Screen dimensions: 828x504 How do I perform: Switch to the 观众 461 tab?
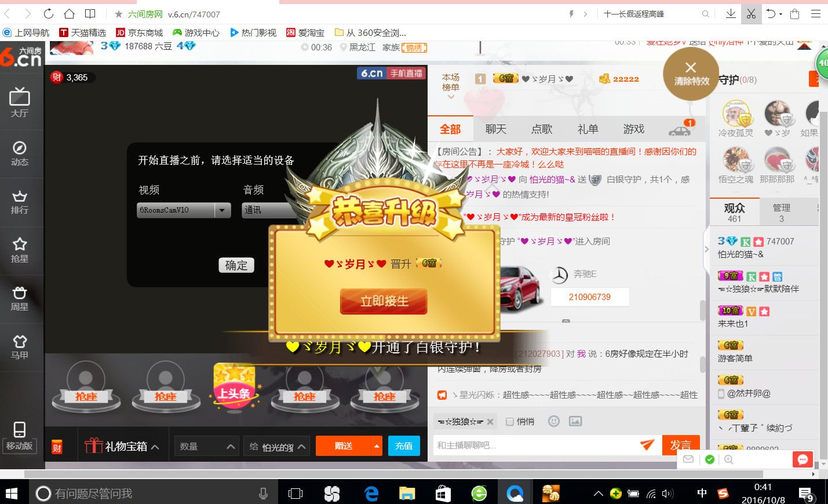click(x=734, y=212)
